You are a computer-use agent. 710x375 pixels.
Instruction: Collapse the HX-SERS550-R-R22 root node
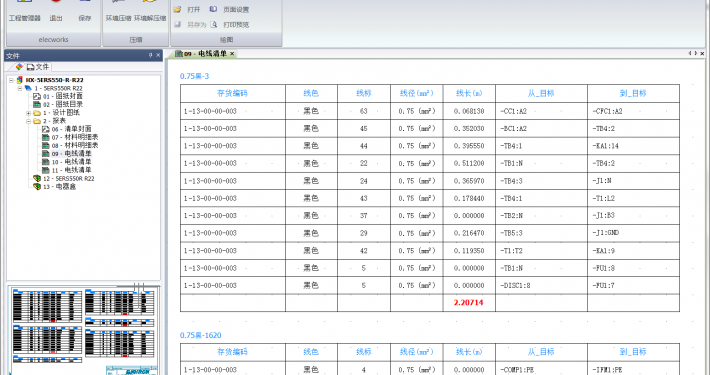pos(11,80)
